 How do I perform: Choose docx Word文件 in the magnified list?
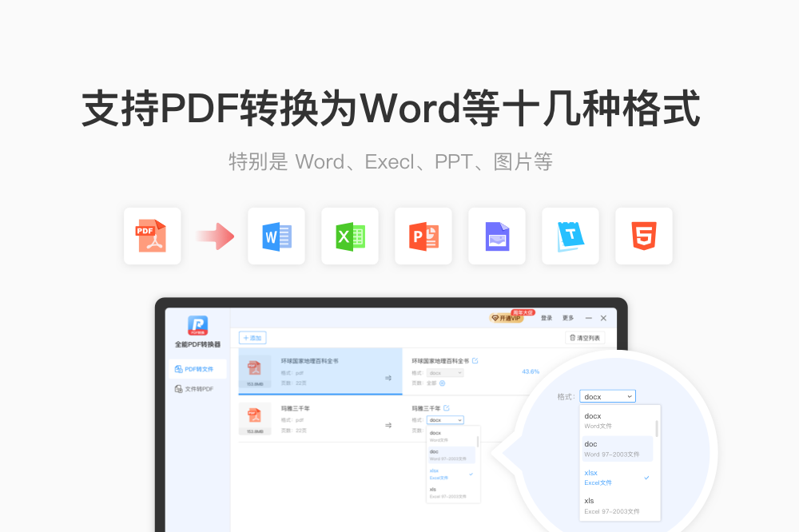(x=618, y=421)
